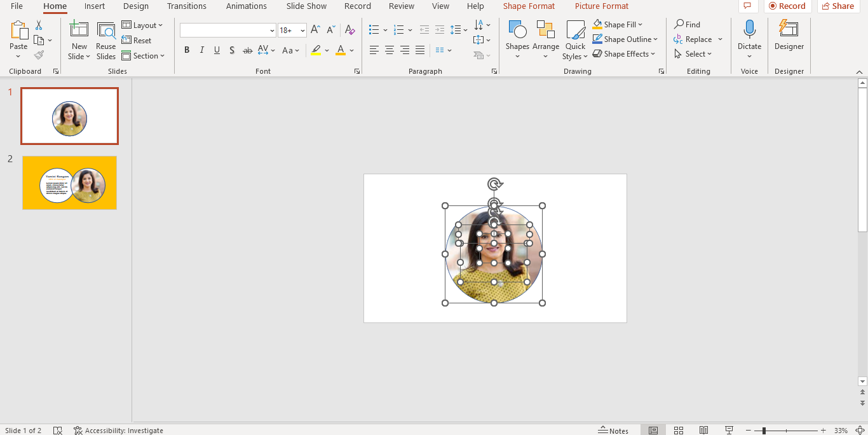Toggle Underline formatting
This screenshot has width=868, height=435.
tap(217, 50)
